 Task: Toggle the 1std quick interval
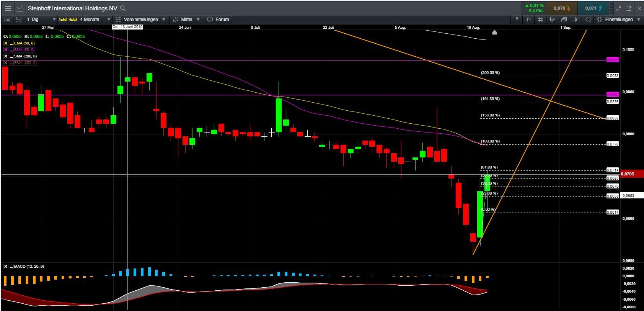[x=62, y=19]
